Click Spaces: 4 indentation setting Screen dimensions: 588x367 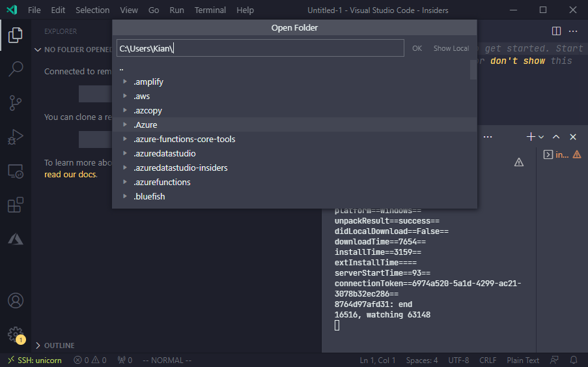click(x=422, y=360)
